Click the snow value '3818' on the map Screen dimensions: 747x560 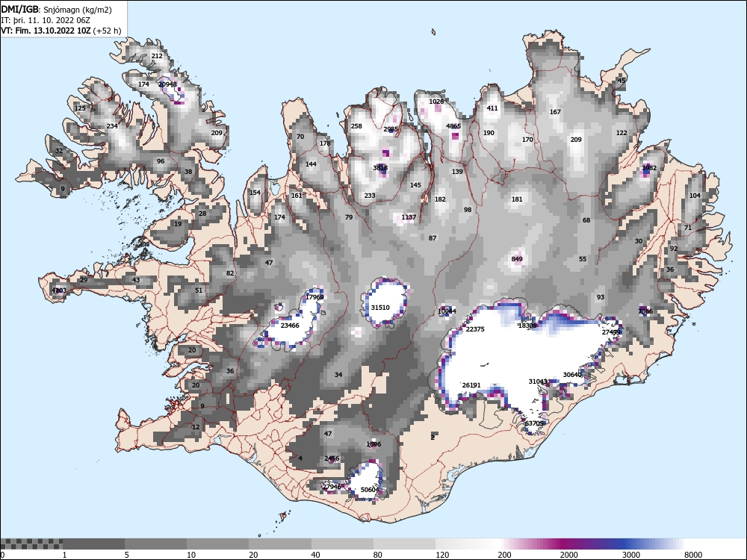click(x=380, y=168)
